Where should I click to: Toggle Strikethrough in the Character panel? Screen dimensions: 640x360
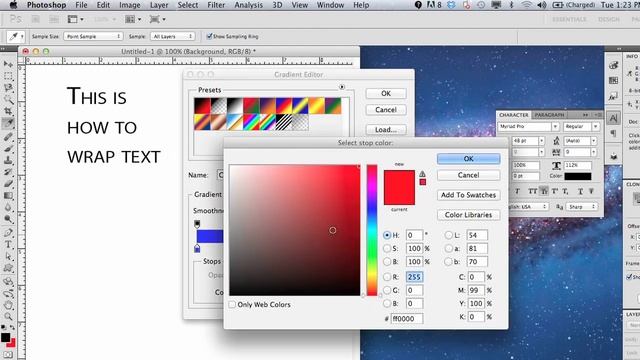click(x=591, y=191)
